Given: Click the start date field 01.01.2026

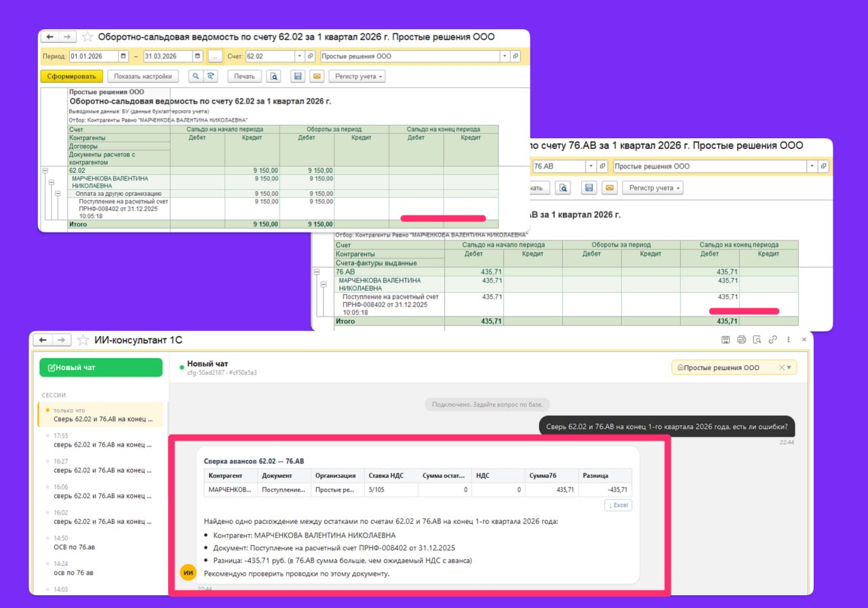Looking at the screenshot, I should pyautogui.click(x=93, y=56).
